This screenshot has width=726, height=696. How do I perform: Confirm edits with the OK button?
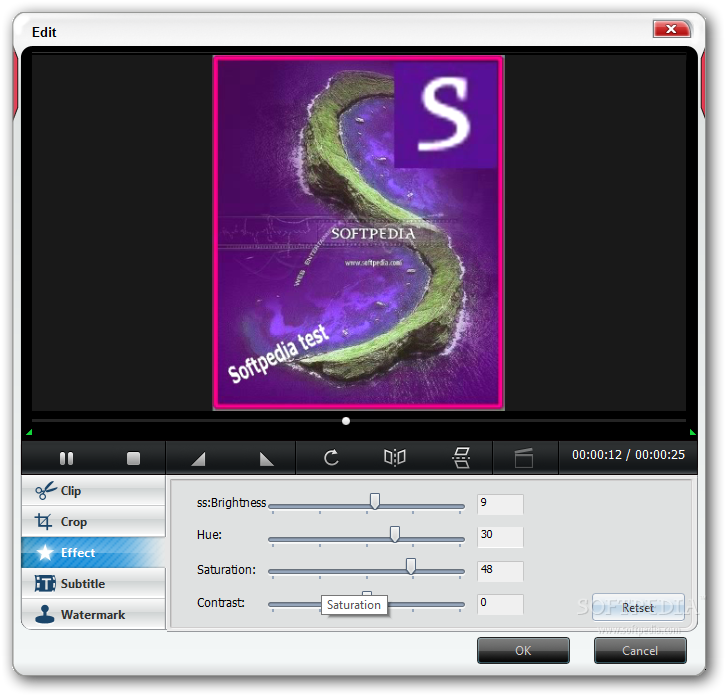tap(523, 650)
